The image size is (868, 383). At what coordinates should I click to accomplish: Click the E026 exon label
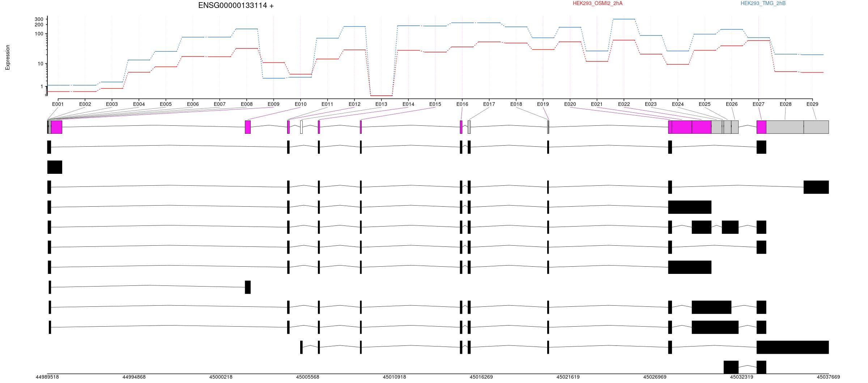click(732, 104)
